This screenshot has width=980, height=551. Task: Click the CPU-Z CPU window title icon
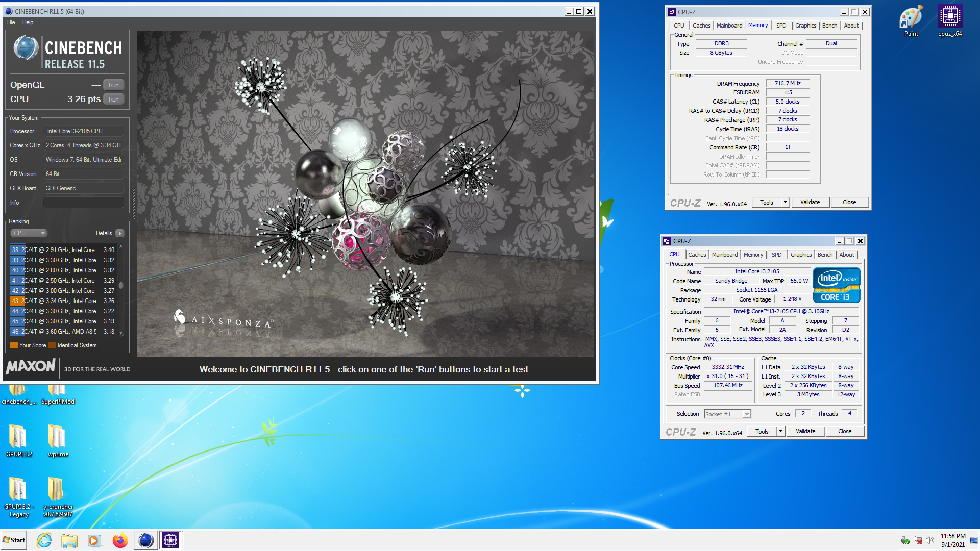click(x=667, y=241)
